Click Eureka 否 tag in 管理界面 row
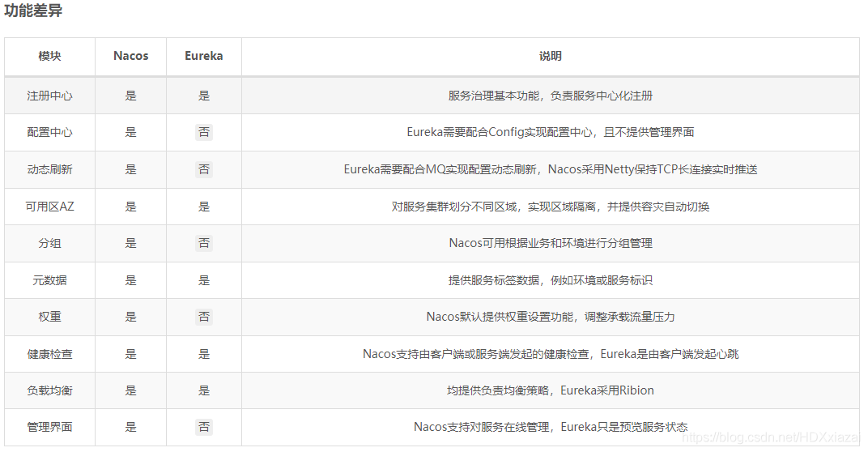868x452 pixels. click(204, 427)
